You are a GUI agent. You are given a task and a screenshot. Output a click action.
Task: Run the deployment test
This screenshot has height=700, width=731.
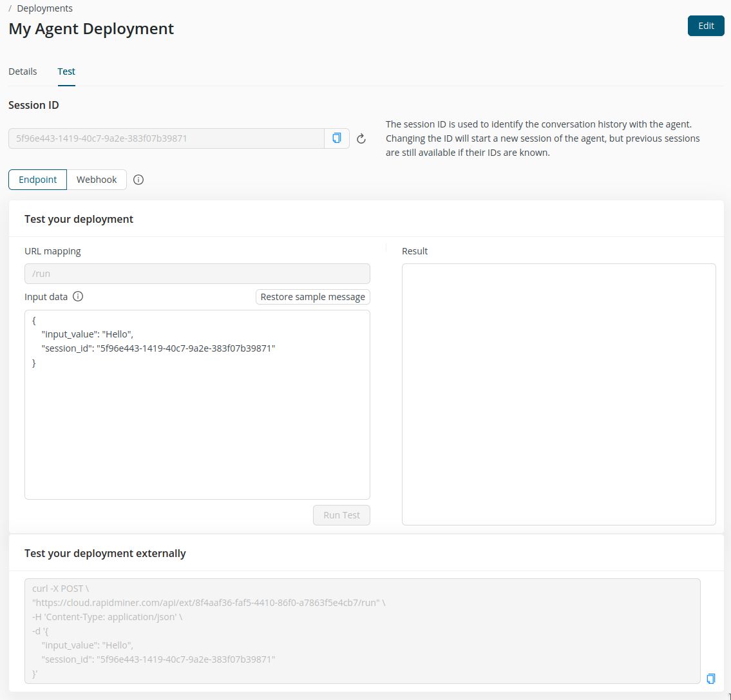pyautogui.click(x=341, y=515)
